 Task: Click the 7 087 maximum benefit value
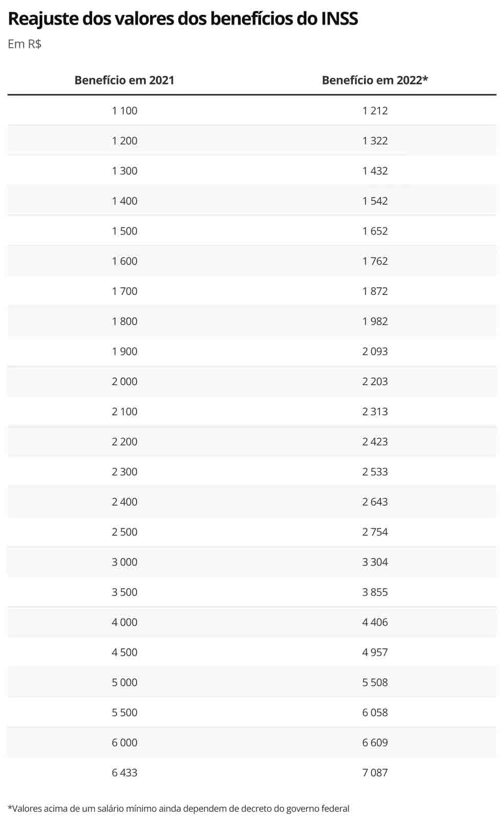tap(375, 773)
